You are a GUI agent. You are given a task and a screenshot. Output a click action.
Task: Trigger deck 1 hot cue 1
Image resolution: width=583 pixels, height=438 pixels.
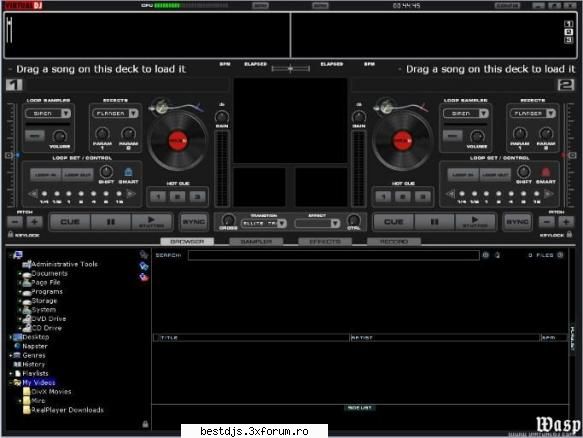click(158, 196)
